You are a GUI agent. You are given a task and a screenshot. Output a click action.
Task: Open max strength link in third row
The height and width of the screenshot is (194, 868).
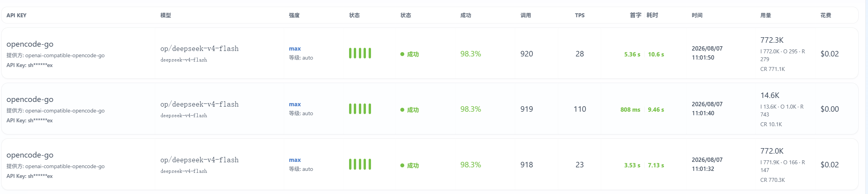295,160
